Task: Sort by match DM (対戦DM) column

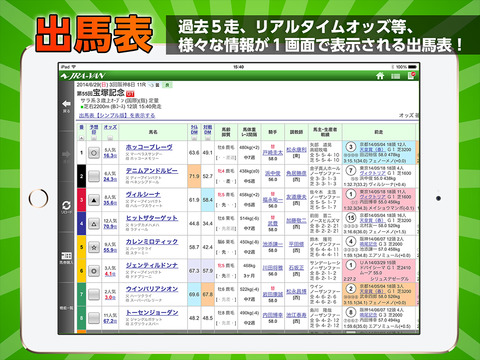Action: pos(207,138)
